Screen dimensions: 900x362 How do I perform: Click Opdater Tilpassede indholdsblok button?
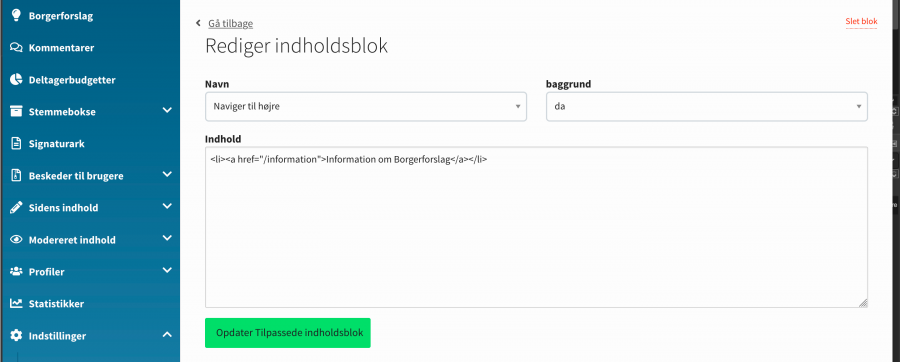(288, 333)
